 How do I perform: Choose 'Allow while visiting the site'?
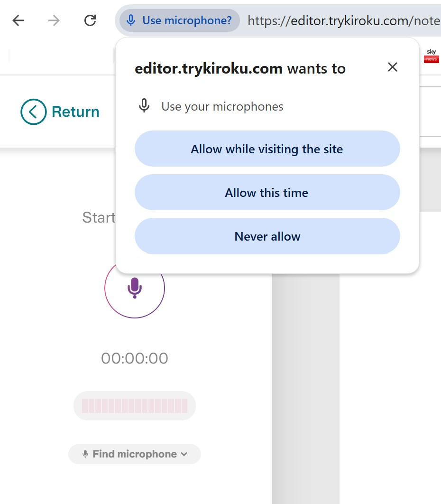click(267, 149)
